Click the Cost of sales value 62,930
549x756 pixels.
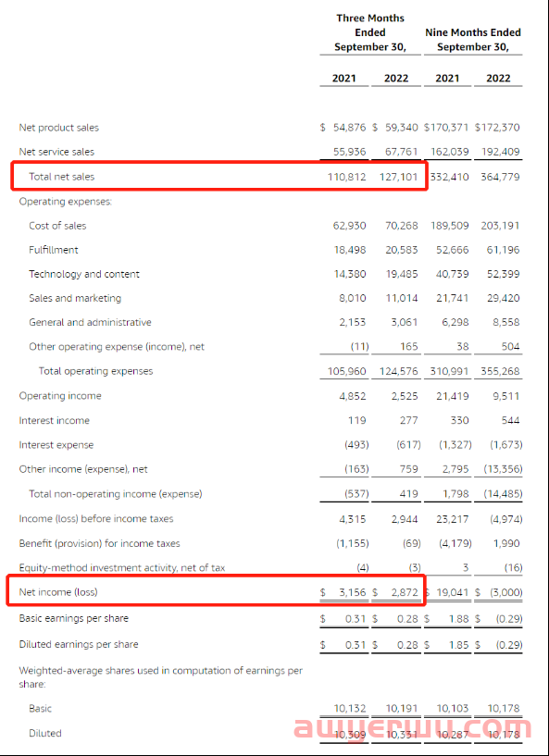349,226
